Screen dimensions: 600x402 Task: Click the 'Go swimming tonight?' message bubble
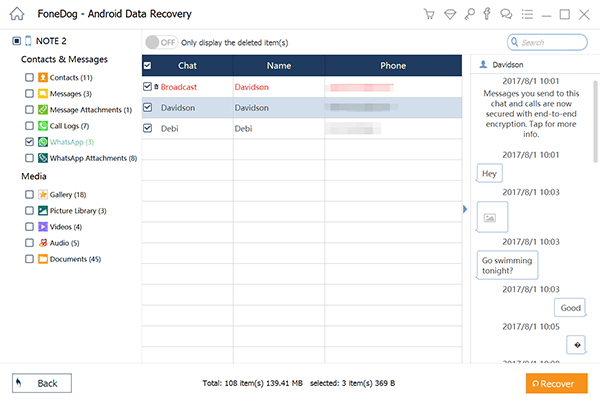click(507, 265)
